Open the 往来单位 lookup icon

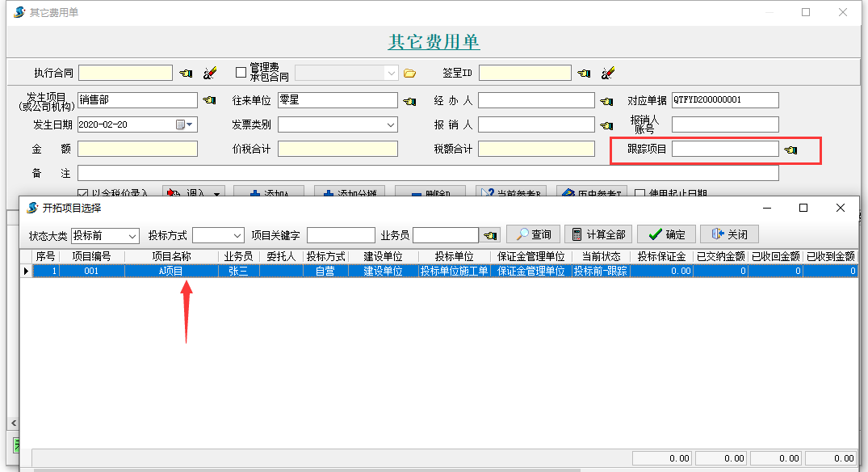tap(409, 100)
